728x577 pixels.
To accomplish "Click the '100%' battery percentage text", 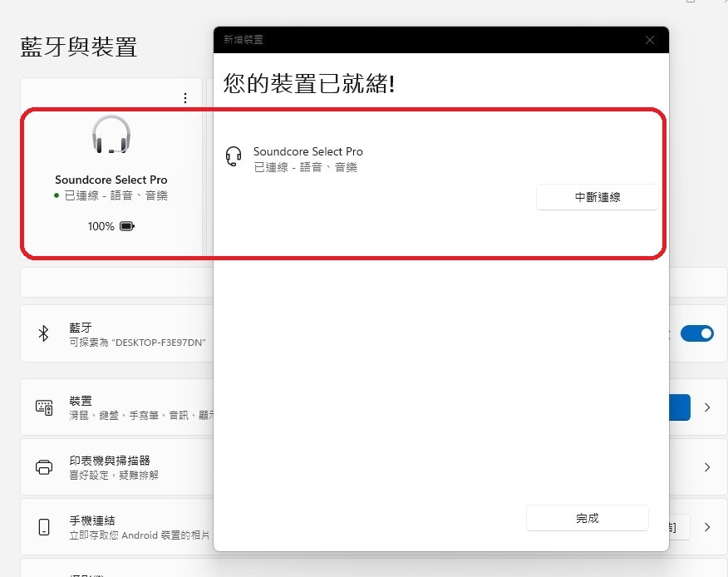I will 101,226.
